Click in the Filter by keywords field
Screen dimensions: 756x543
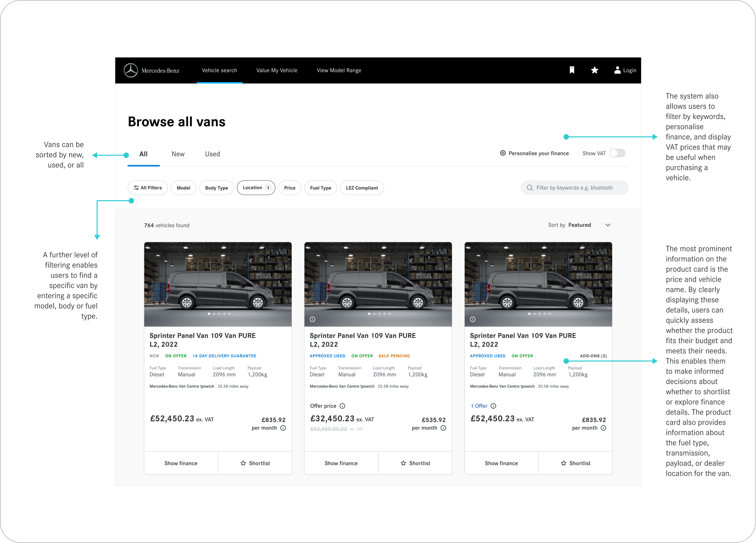click(x=574, y=188)
